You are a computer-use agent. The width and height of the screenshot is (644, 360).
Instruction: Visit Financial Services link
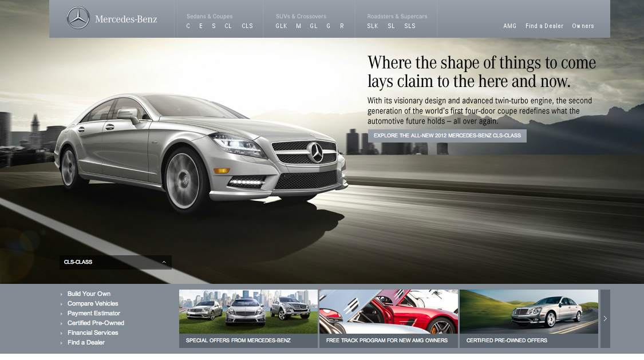click(x=93, y=333)
